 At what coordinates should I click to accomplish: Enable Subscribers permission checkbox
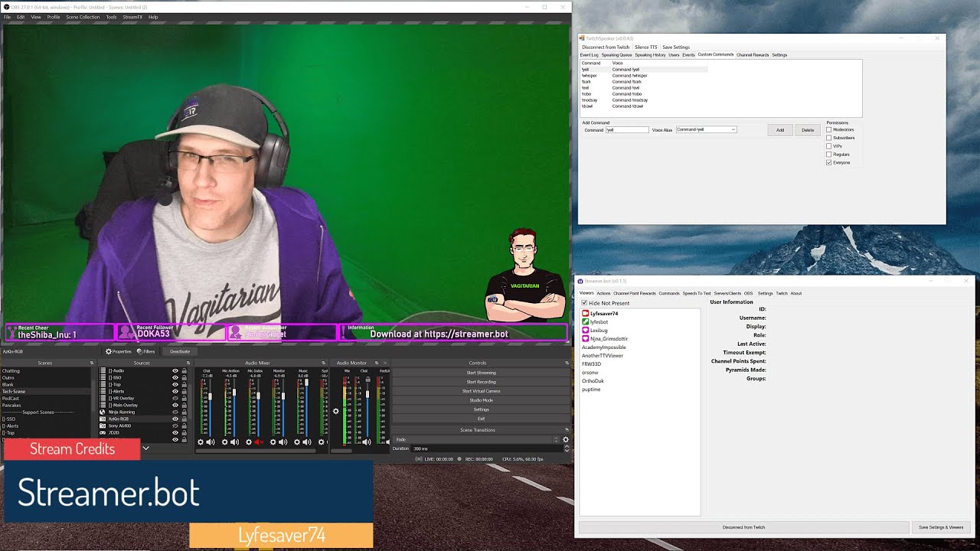coord(828,138)
